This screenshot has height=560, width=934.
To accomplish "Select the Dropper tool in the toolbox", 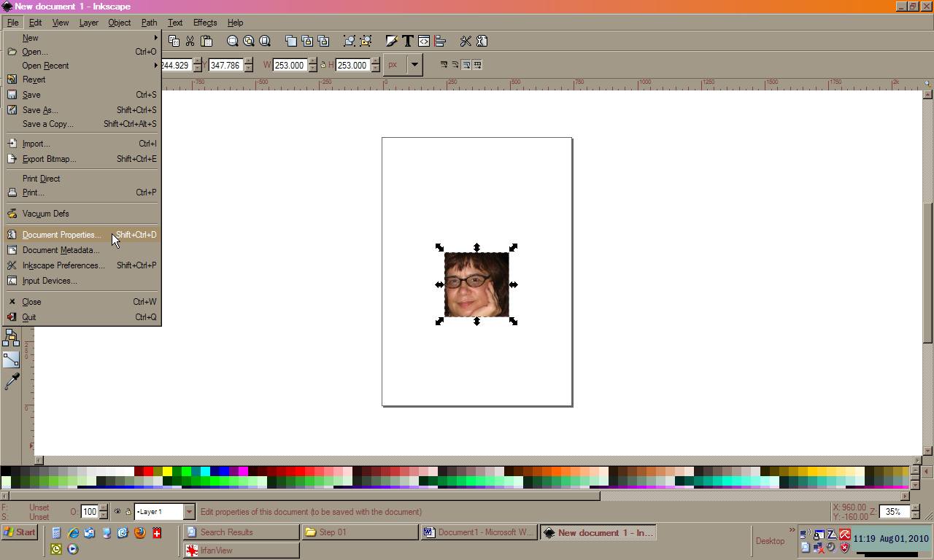I will pos(11,381).
